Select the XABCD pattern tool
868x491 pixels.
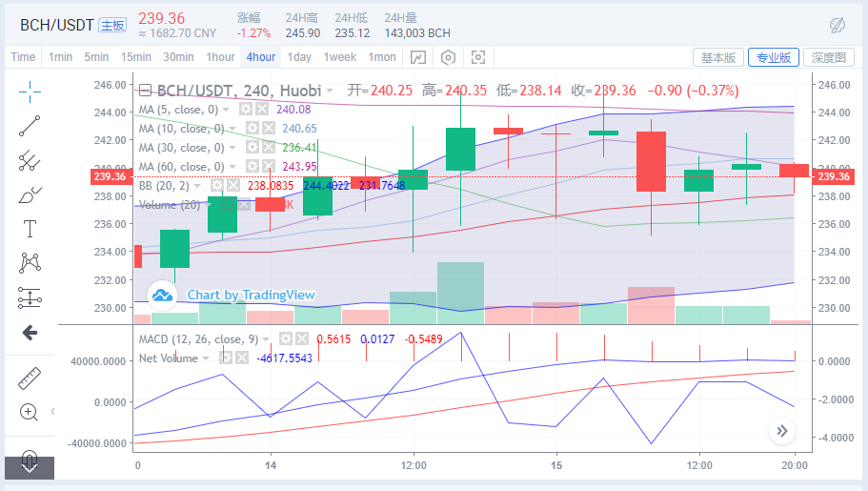tap(30, 263)
